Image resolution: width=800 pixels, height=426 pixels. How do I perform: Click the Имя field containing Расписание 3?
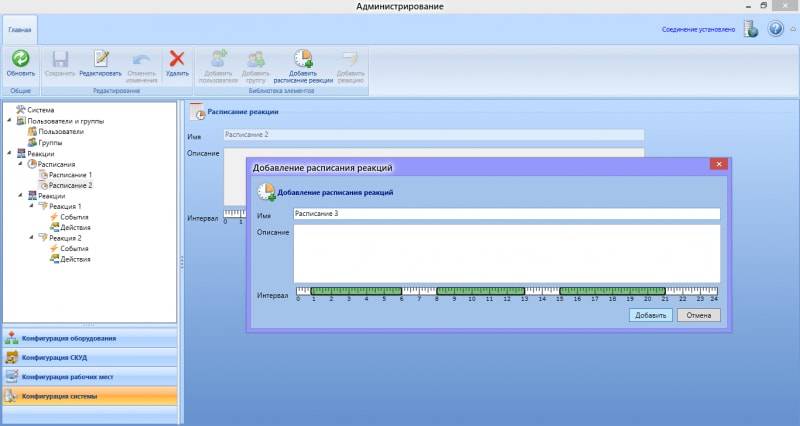[506, 214]
